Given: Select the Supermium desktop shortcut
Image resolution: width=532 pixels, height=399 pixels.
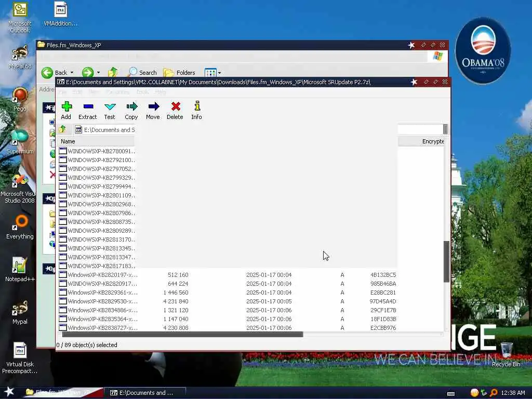Looking at the screenshot, I should click(20, 142).
